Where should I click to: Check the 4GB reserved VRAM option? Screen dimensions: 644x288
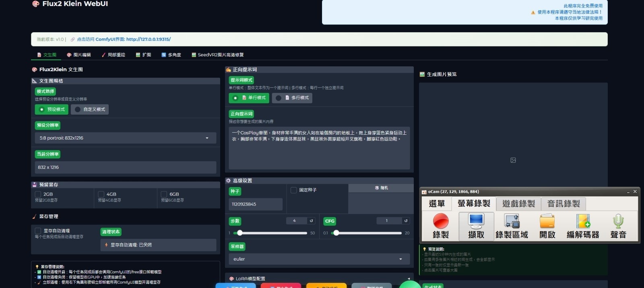(x=101, y=194)
